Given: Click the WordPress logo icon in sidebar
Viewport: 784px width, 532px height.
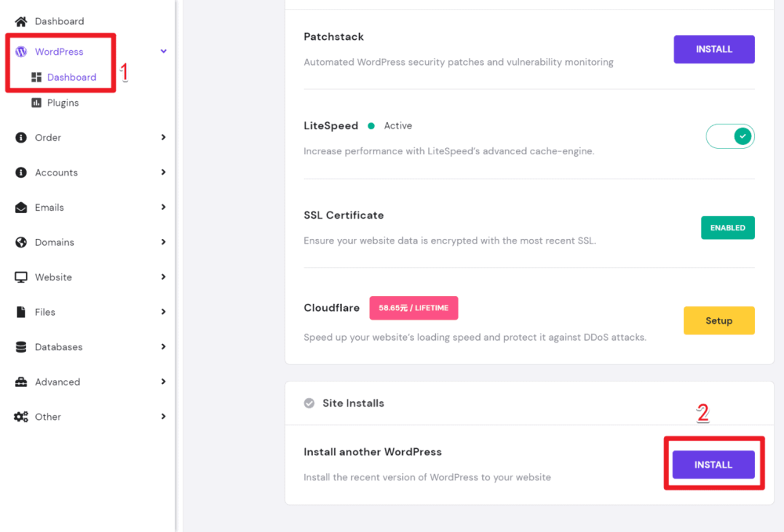Looking at the screenshot, I should pos(21,52).
